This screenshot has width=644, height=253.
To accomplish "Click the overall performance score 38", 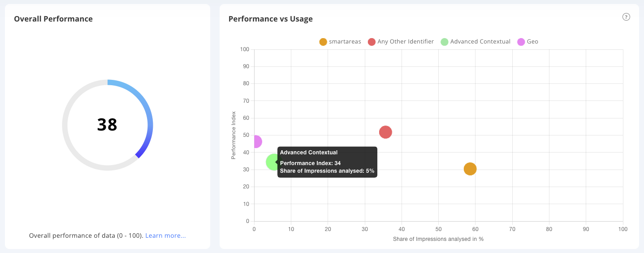I will coord(107,125).
